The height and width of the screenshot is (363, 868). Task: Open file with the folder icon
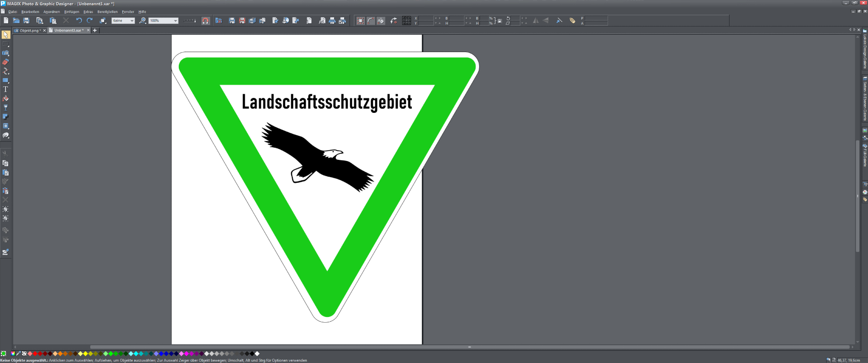click(x=16, y=20)
